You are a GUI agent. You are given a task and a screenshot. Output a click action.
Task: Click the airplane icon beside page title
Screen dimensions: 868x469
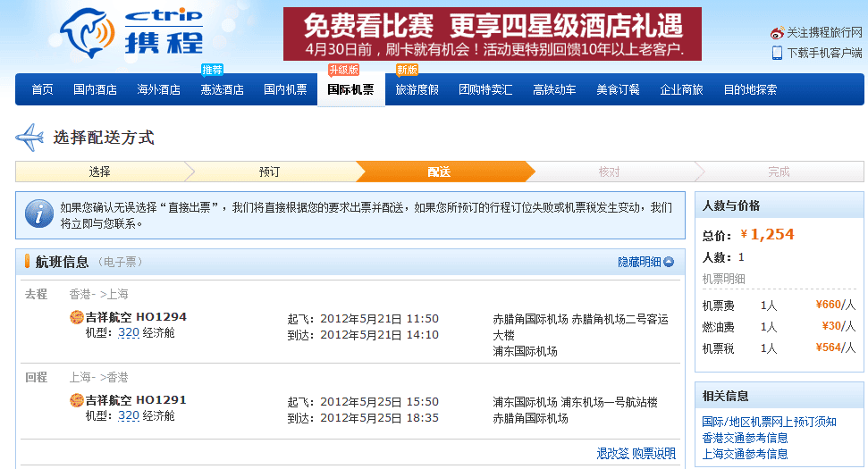30,138
